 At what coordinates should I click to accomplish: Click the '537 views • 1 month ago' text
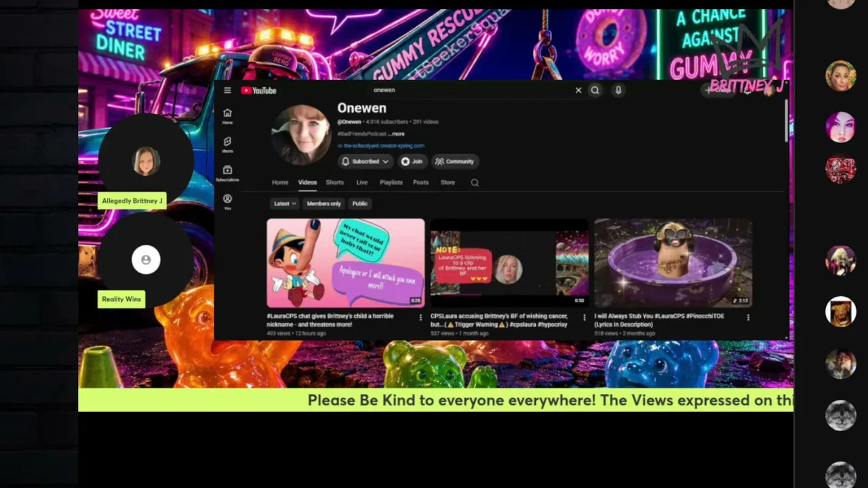tap(459, 333)
